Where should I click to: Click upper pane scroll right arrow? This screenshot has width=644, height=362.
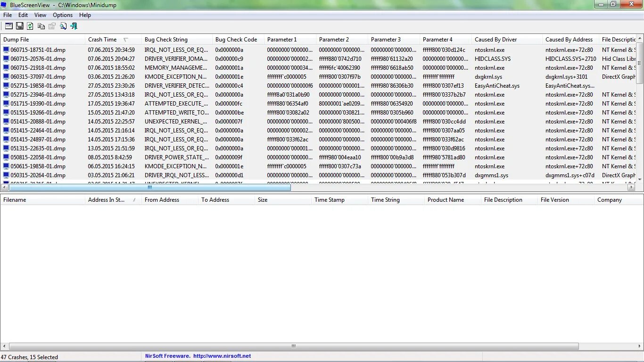tap(631, 187)
